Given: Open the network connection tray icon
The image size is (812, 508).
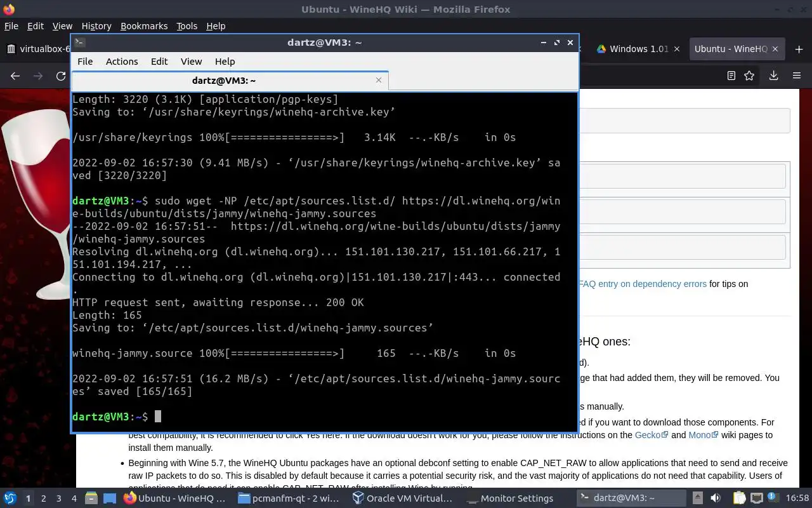Looking at the screenshot, I should click(x=757, y=498).
